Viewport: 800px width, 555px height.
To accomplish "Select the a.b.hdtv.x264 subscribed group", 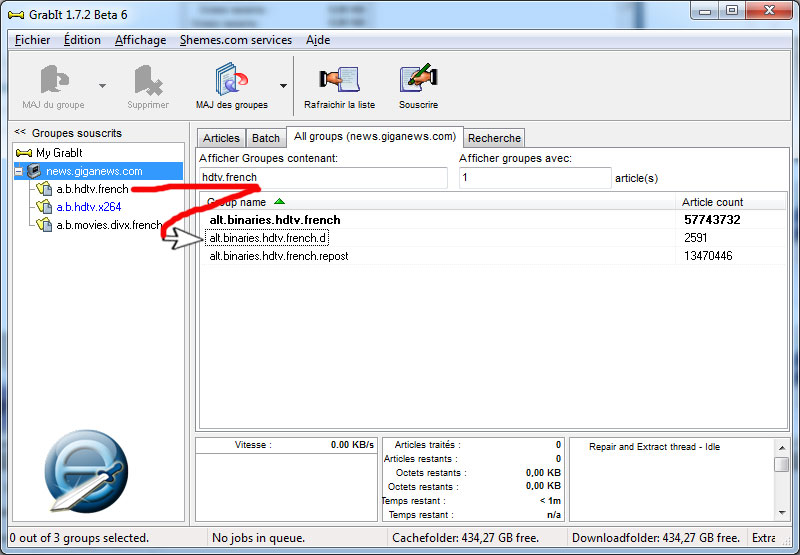I will pos(89,207).
